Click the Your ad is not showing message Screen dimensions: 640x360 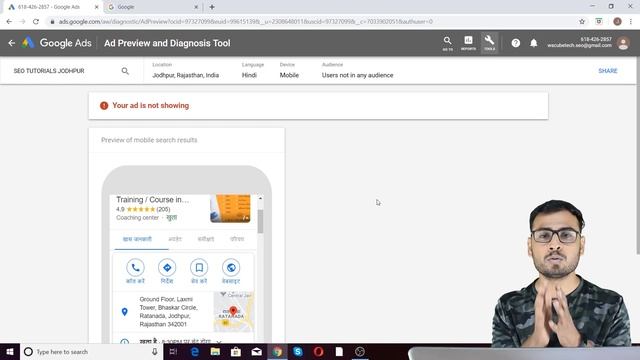pyautogui.click(x=151, y=106)
